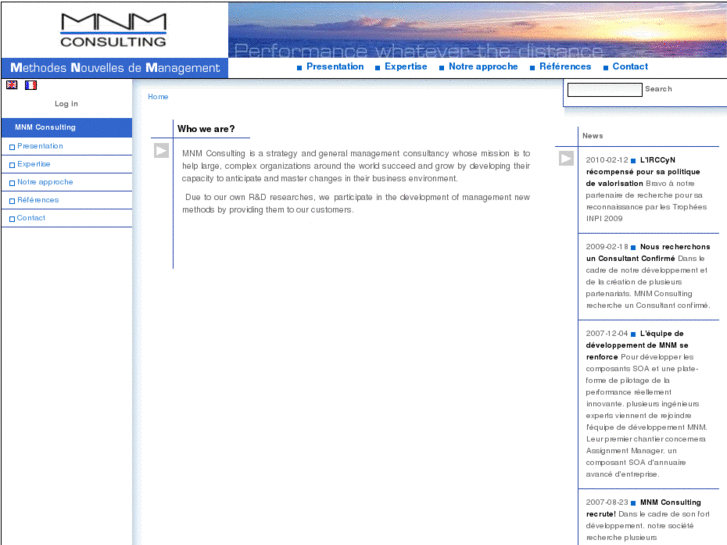Click the Who we are? heading

206,129
